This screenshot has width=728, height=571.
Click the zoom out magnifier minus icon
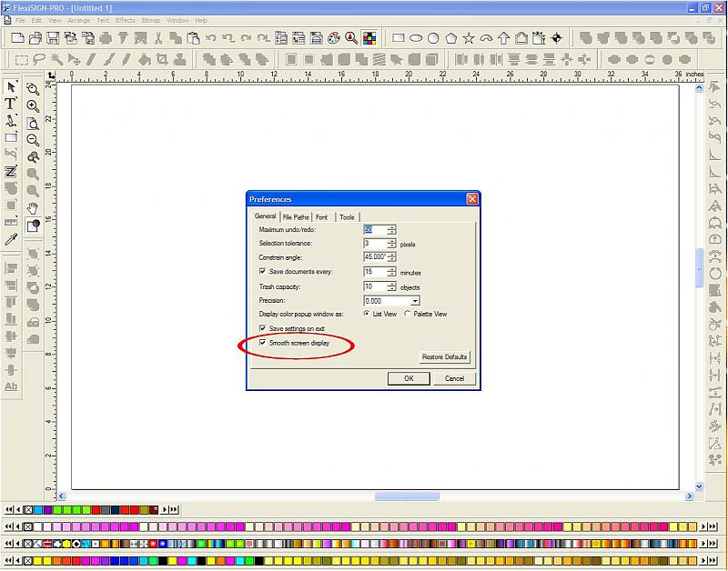(x=33, y=140)
